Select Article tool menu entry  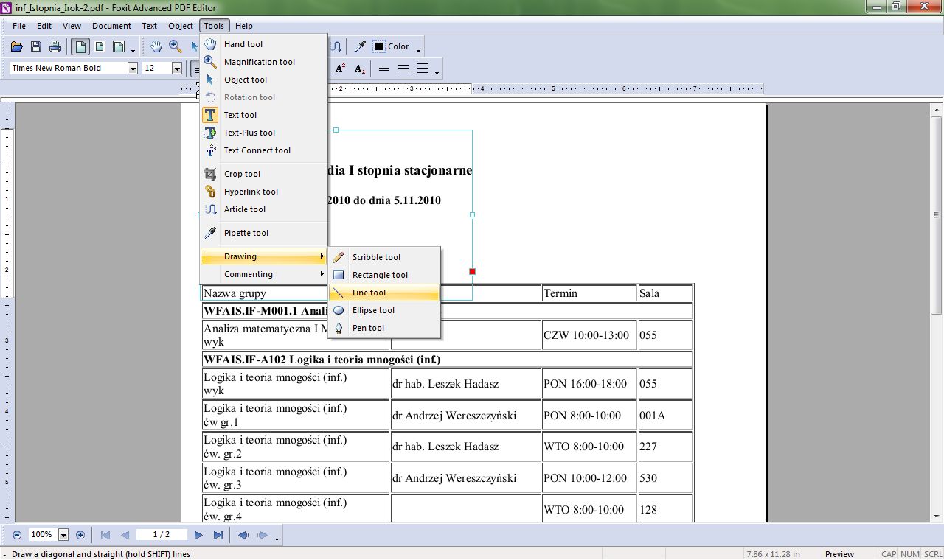(x=263, y=209)
